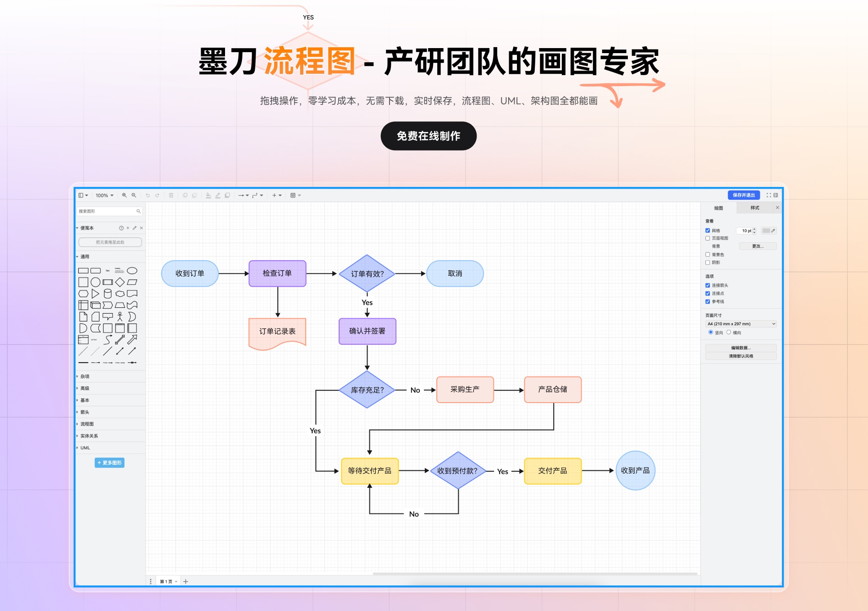Expand the 流程图 shape category

click(110, 424)
